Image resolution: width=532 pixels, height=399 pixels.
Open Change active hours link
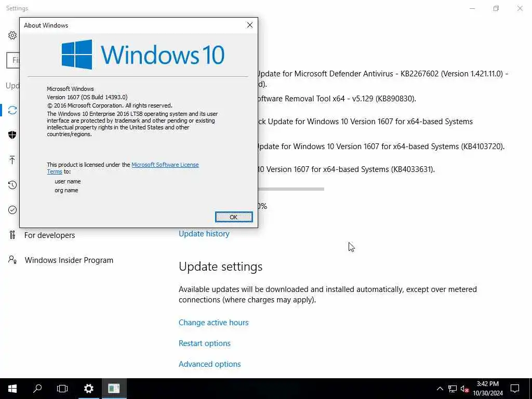click(x=214, y=322)
